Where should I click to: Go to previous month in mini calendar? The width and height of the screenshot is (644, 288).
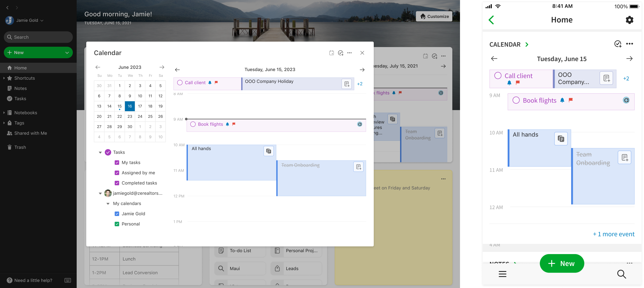tap(98, 67)
